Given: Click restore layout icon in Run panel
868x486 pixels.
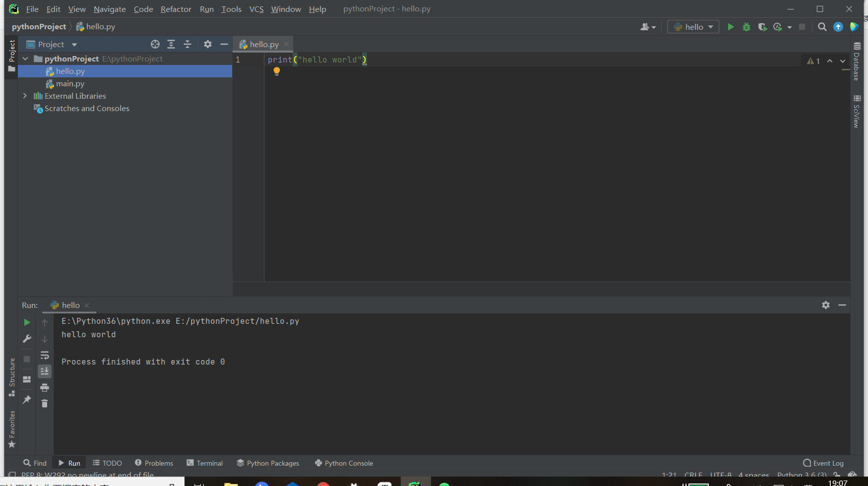Looking at the screenshot, I should [27, 379].
